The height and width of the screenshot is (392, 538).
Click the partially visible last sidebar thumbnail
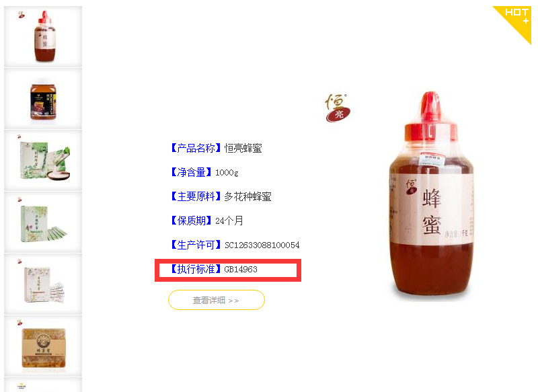click(x=43, y=385)
